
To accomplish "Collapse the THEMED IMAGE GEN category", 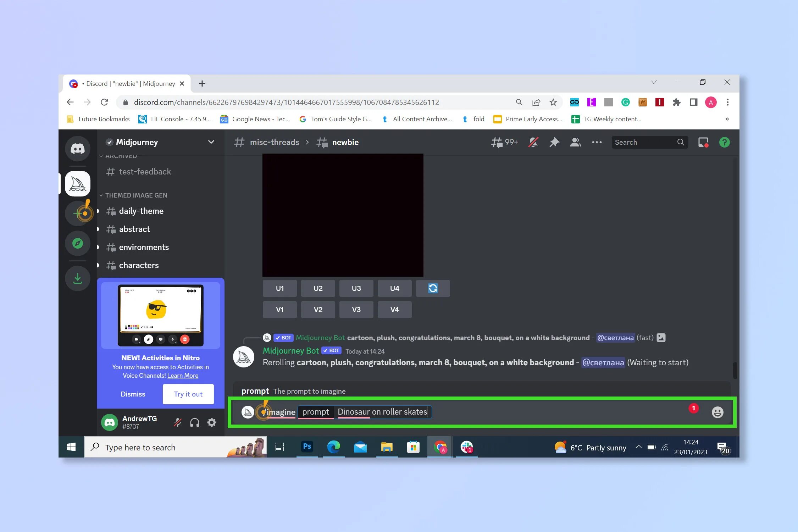I will 136,195.
